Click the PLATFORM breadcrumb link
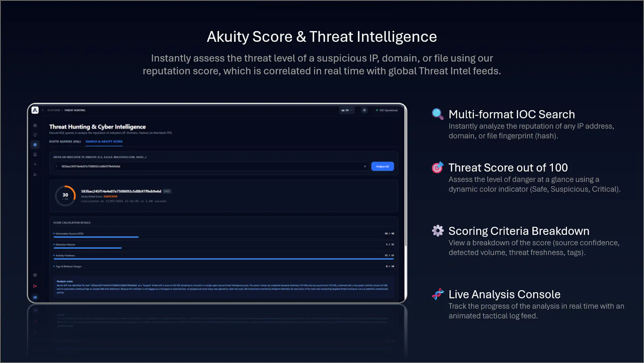Viewport: 644px width, 363px height. pyautogui.click(x=54, y=110)
